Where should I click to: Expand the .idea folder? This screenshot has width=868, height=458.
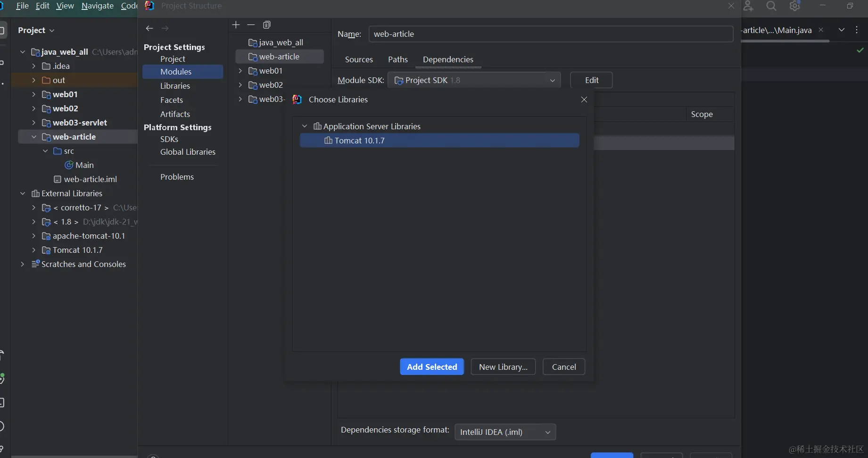point(33,66)
